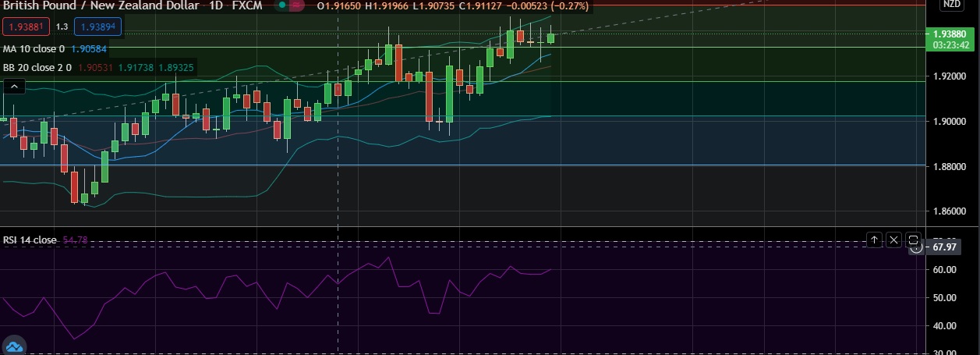Select the RSI 14 close indicator legend

[30, 240]
